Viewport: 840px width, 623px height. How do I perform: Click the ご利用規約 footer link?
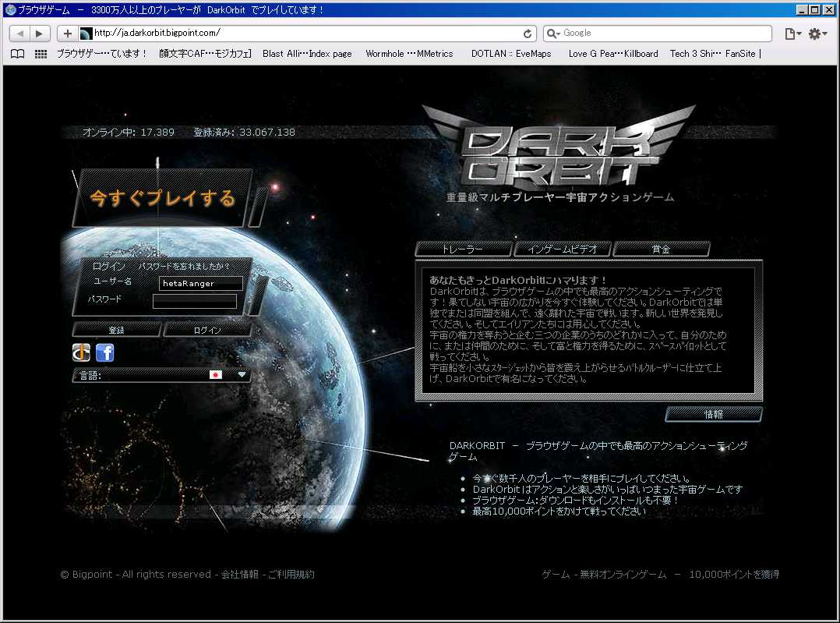[291, 574]
